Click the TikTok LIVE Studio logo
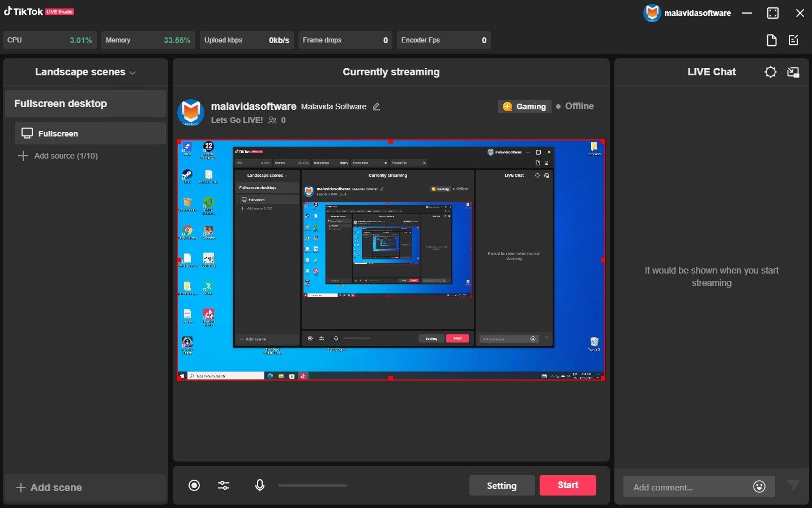 [39, 11]
